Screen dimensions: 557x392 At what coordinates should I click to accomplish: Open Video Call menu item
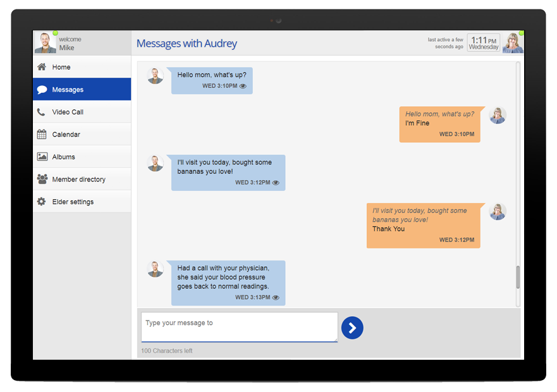coord(82,112)
